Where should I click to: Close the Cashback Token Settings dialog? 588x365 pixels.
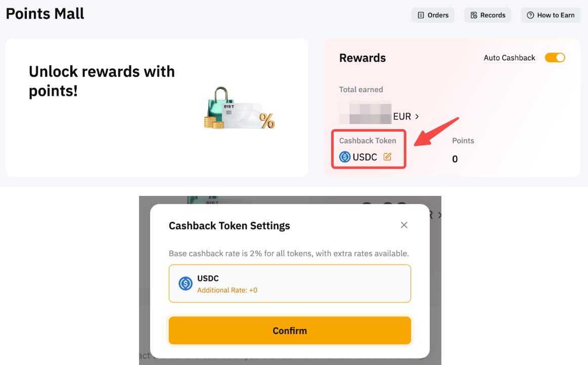[404, 225]
